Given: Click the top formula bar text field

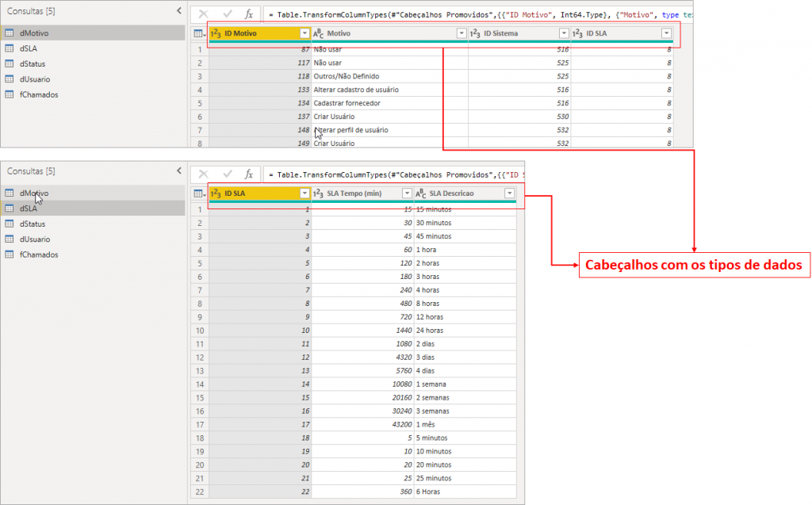Looking at the screenshot, I should click(x=478, y=14).
